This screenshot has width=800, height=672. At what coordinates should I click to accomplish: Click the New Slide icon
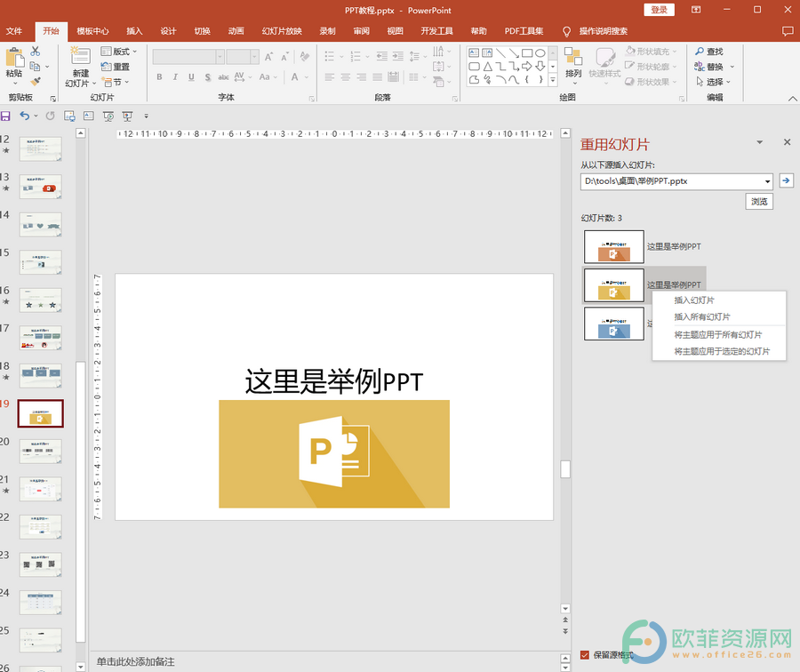(x=80, y=56)
